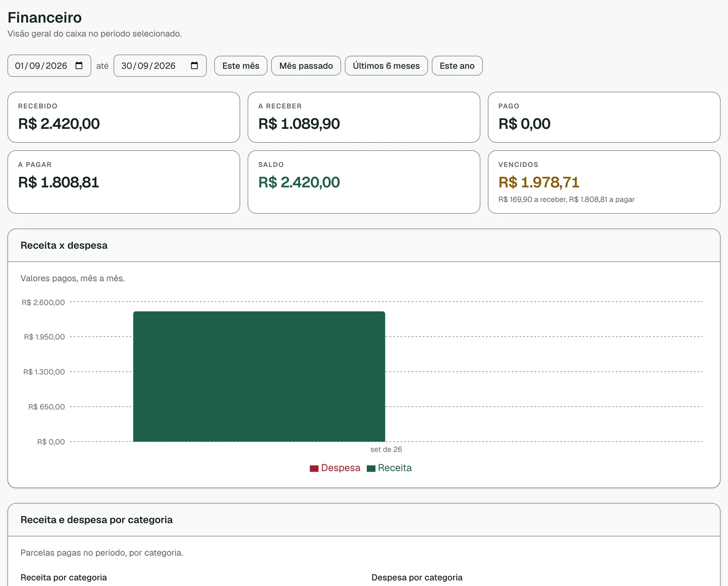This screenshot has width=728, height=586.
Task: Click the Parcelas pagas no período caption
Action: [x=102, y=553]
